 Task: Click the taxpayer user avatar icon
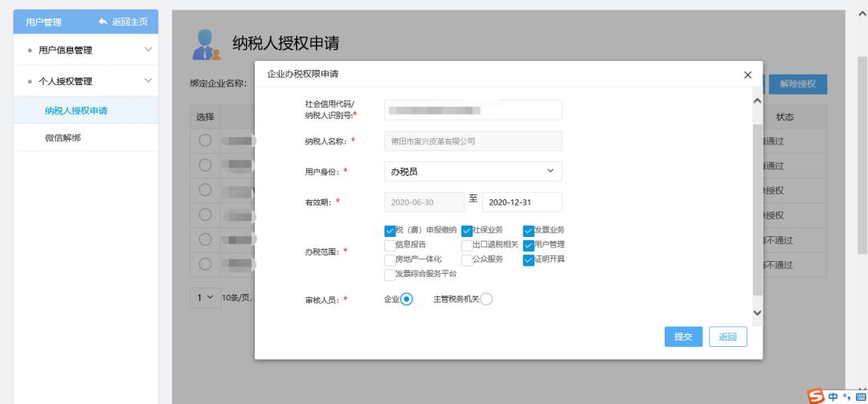pos(207,43)
